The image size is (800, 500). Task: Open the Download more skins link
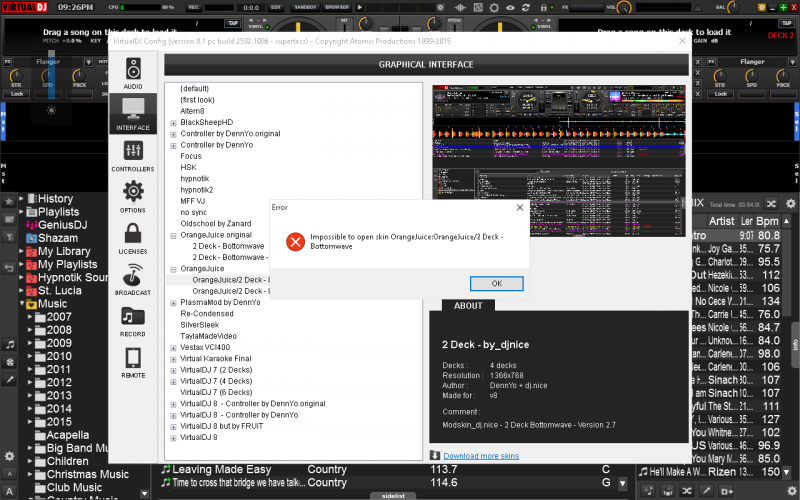tap(481, 456)
